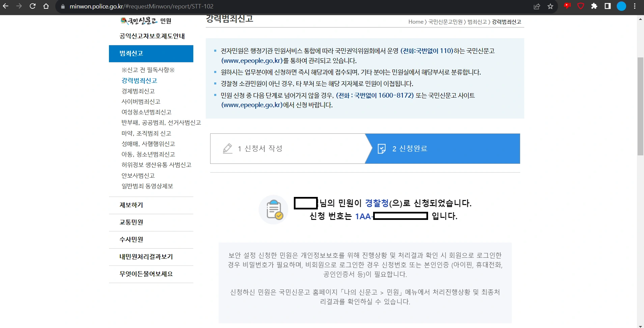This screenshot has width=644, height=328.
Task: Open profile avatar menu
Action: 621,6
